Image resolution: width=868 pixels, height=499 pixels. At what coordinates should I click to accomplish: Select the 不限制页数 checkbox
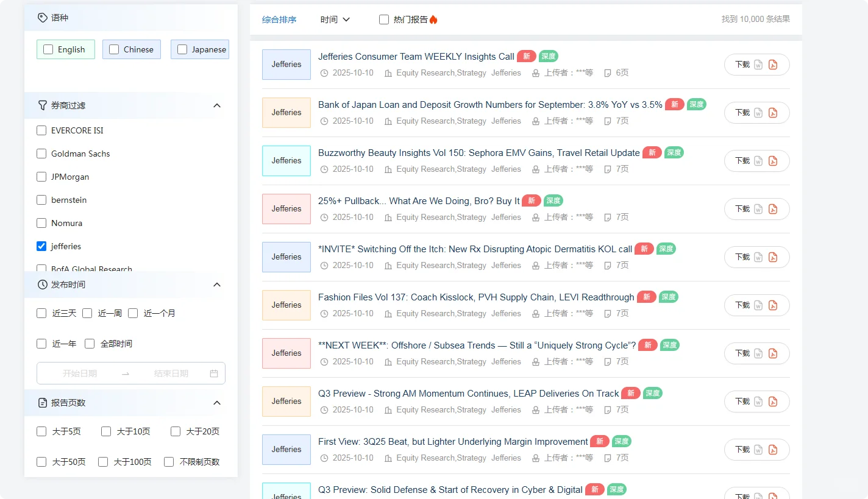pyautogui.click(x=169, y=462)
